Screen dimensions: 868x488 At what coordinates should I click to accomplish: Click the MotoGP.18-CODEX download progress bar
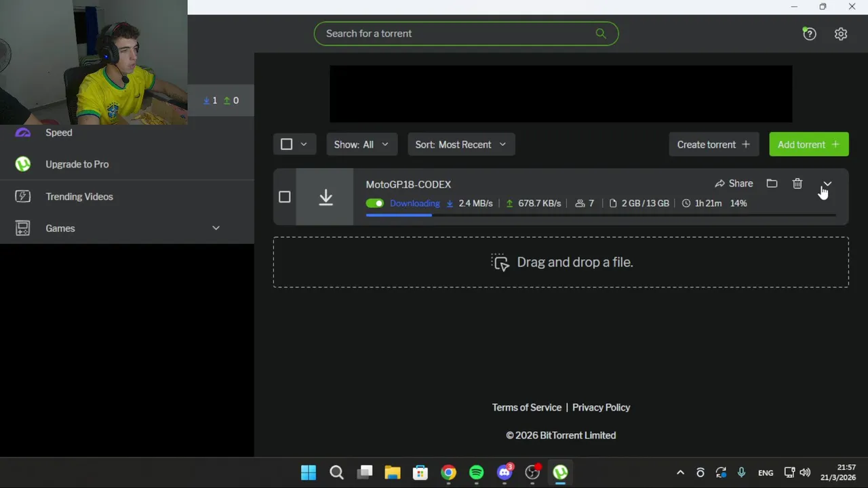coord(601,215)
